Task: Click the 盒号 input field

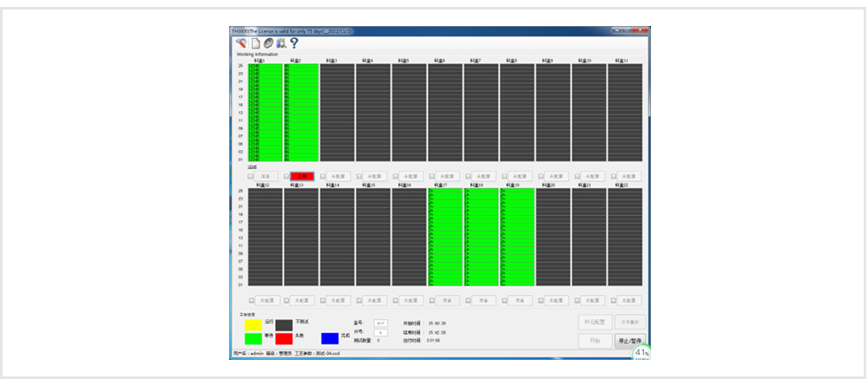Action: (x=380, y=323)
